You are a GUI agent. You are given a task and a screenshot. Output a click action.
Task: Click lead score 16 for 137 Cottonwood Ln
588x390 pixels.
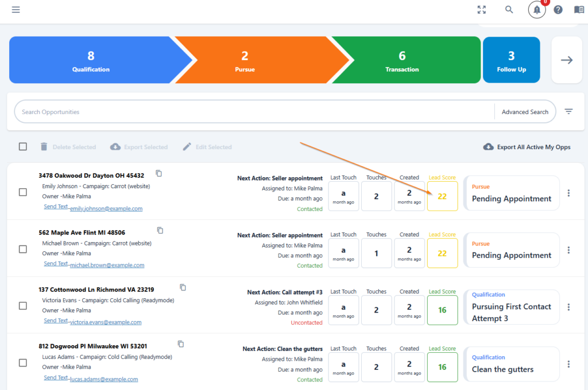pyautogui.click(x=442, y=310)
